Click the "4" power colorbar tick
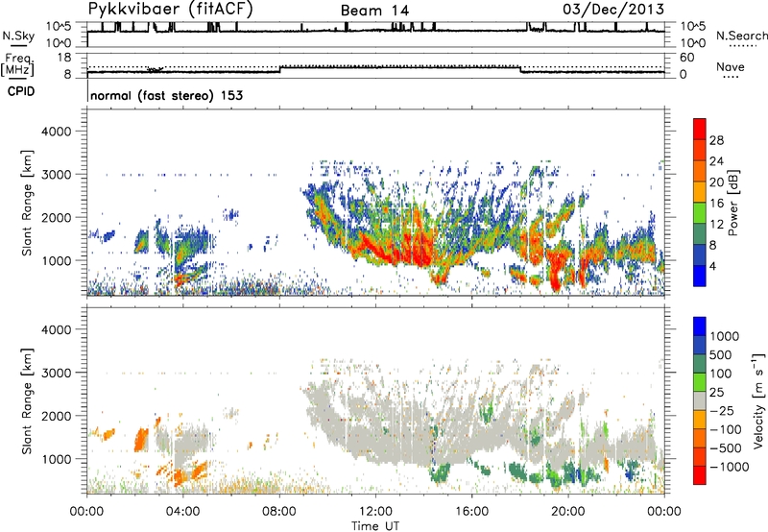 click(713, 266)
